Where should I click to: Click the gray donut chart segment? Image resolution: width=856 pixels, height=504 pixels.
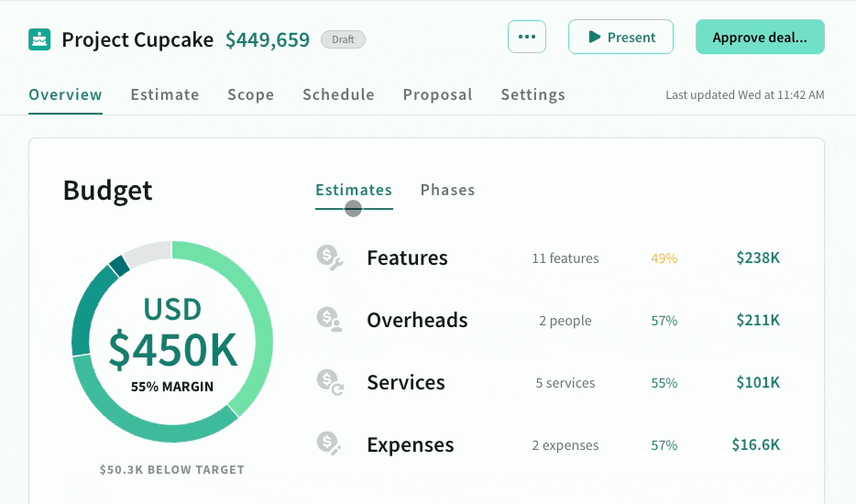pyautogui.click(x=147, y=253)
